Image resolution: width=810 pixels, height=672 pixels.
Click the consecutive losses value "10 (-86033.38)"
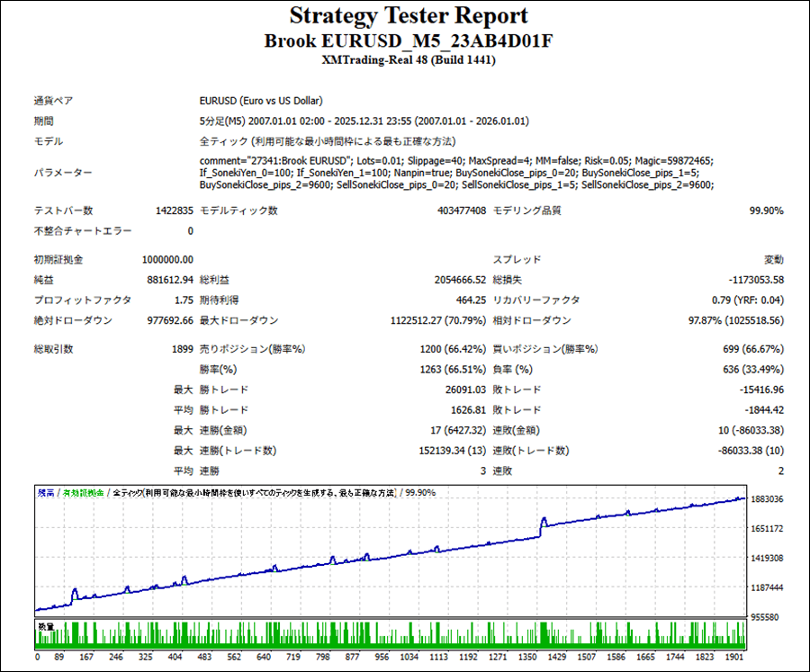coord(751,430)
